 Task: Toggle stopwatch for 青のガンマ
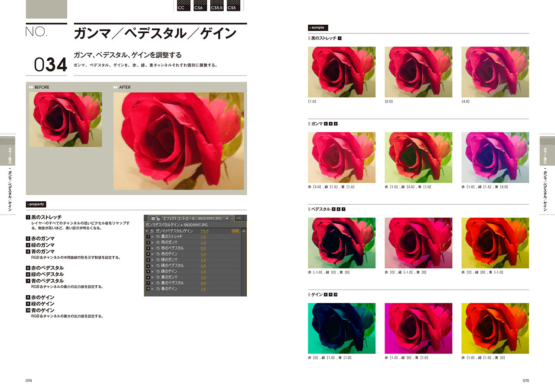click(x=158, y=278)
